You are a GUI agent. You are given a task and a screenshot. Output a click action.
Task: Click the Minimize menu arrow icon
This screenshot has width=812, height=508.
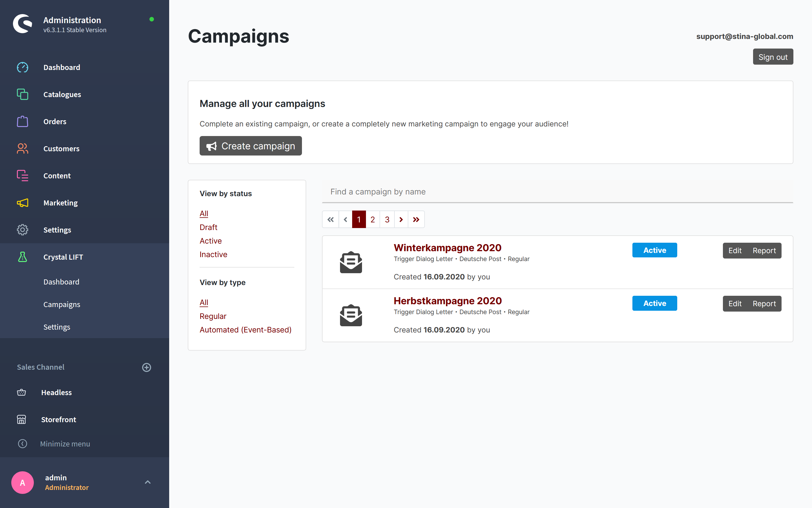[x=23, y=444]
